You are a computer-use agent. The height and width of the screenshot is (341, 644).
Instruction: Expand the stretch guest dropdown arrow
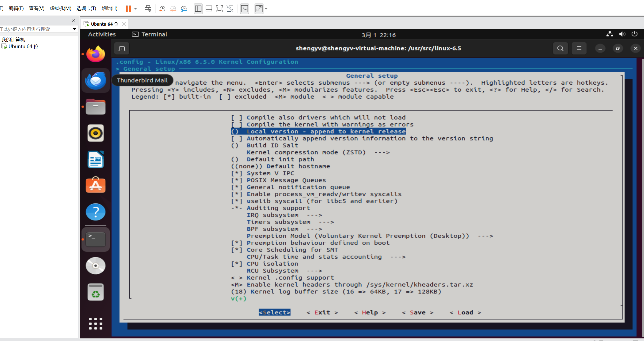point(266,9)
